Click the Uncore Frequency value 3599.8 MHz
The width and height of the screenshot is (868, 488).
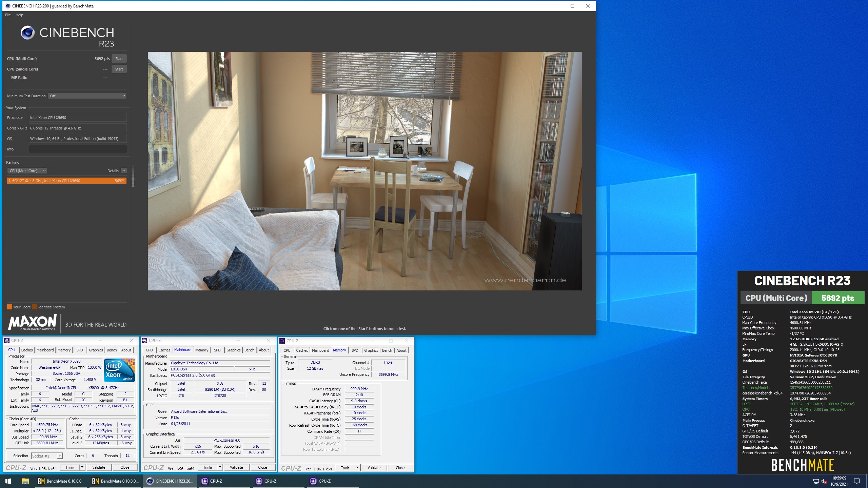click(x=388, y=374)
